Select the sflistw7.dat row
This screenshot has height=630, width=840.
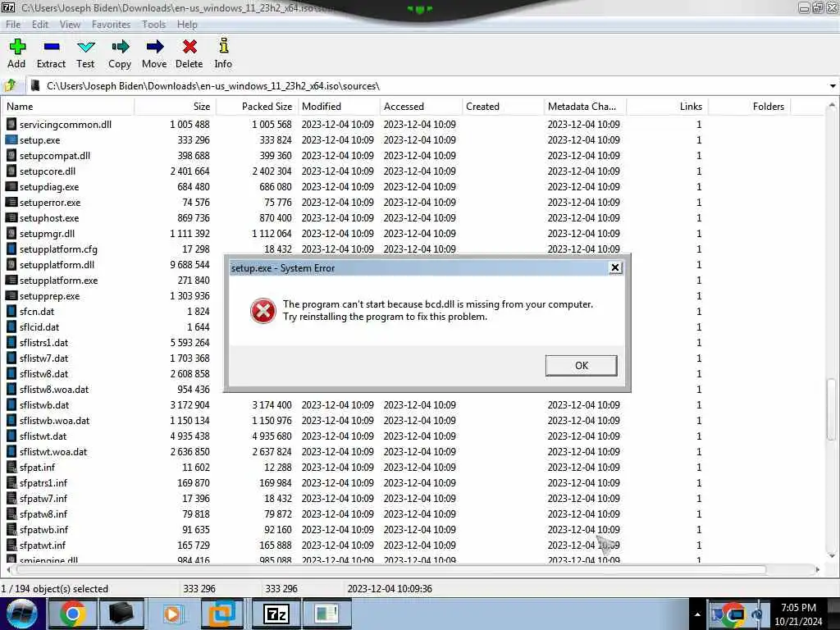coord(112,358)
